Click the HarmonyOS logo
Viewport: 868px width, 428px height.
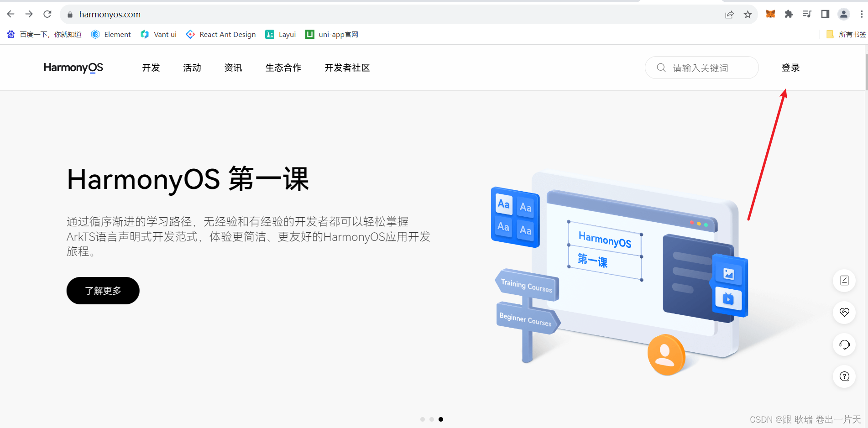point(73,68)
